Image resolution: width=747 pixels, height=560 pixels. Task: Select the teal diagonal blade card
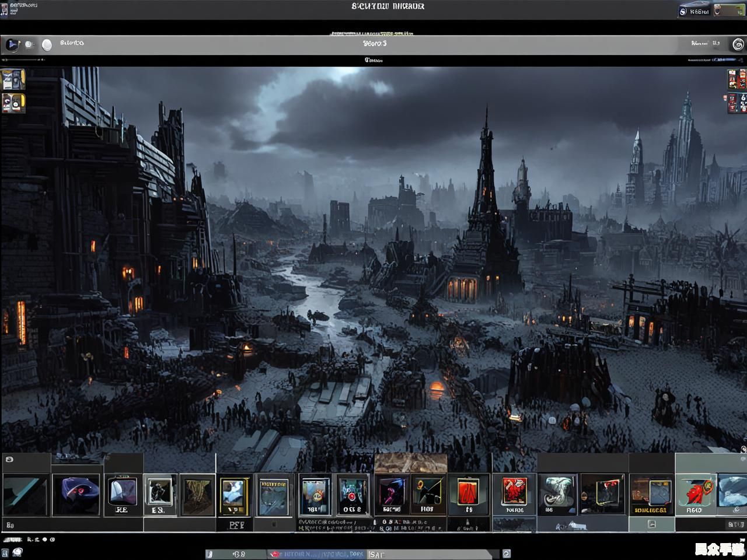[25, 495]
